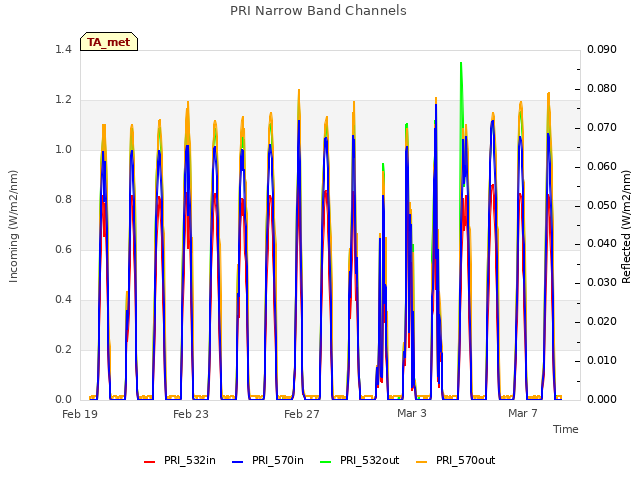Click the 0.030 right axis value
The image size is (640, 480).
602,282
